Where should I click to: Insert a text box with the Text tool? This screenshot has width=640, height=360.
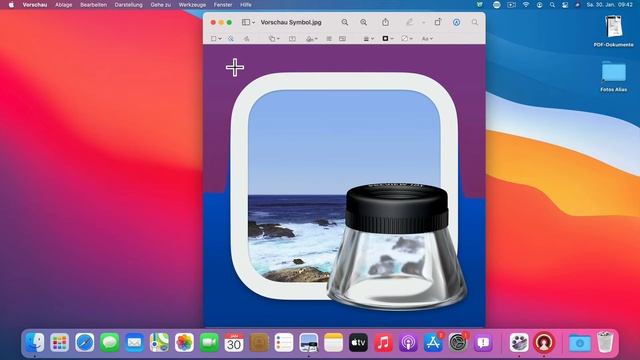coord(292,38)
